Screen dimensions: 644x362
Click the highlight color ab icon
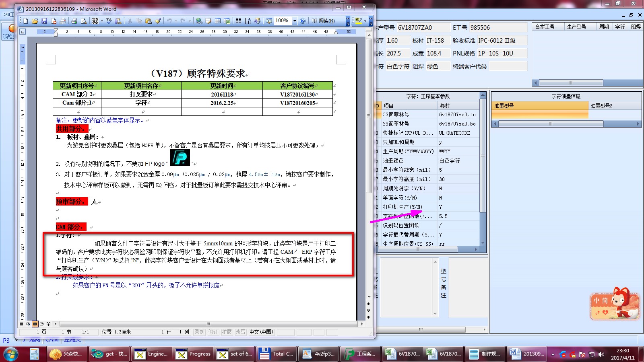coord(358,21)
